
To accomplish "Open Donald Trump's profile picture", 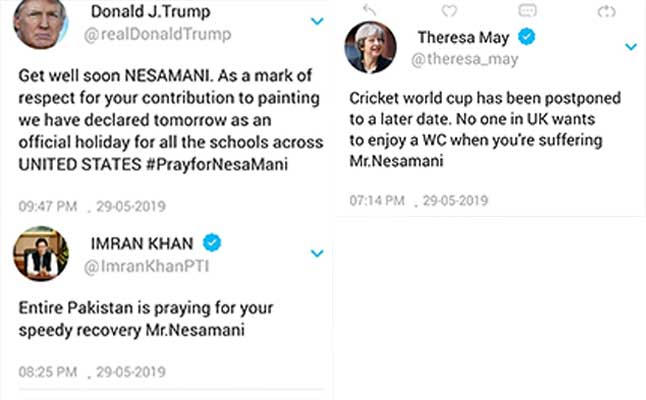I will tap(41, 22).
